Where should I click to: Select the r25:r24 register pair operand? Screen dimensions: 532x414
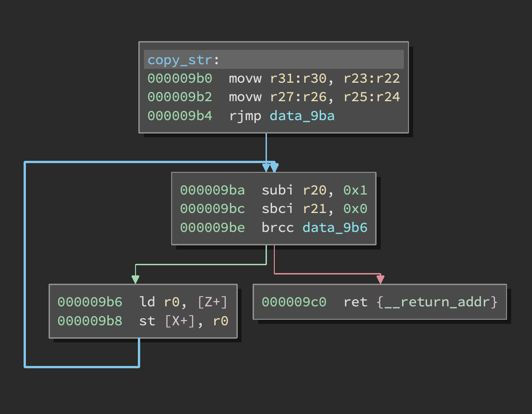tap(371, 97)
